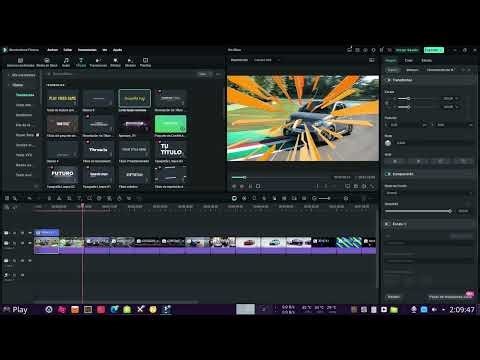
Task: Click the green Exportar button
Action: tap(434, 50)
